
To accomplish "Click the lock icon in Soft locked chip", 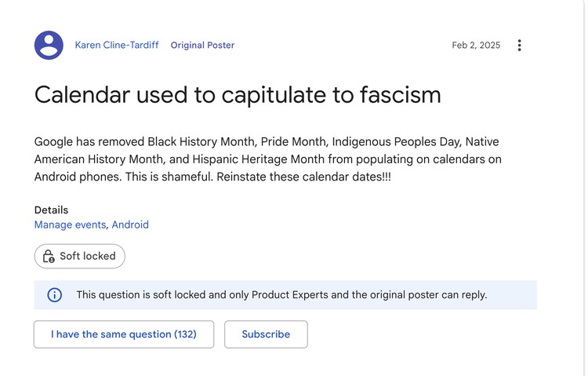I will click(x=49, y=256).
